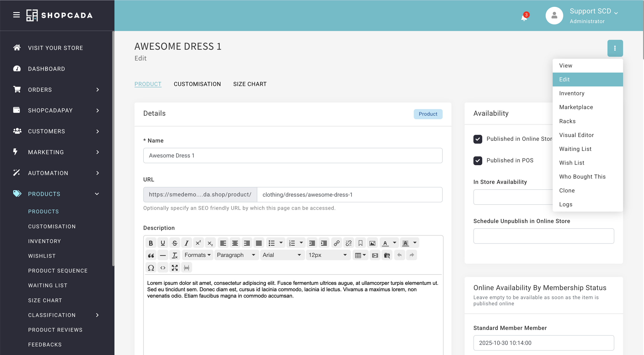This screenshot has width=644, height=355.
Task: Open Feedbacks sidebar link
Action: click(x=45, y=344)
